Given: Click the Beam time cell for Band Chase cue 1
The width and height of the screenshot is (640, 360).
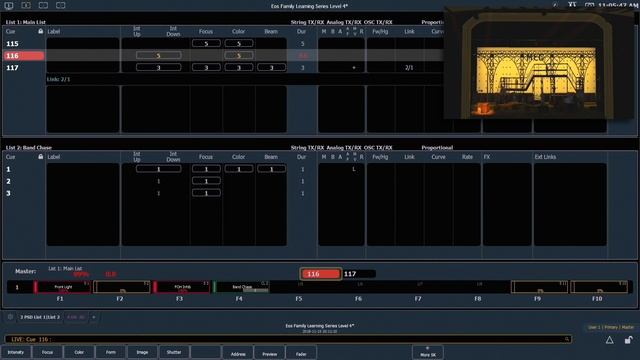Looking at the screenshot, I should 271,169.
